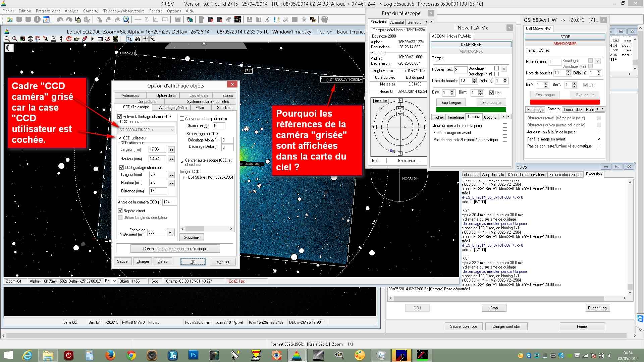
Task: Click the undo arrow toolbar icon
Action: point(60,19)
